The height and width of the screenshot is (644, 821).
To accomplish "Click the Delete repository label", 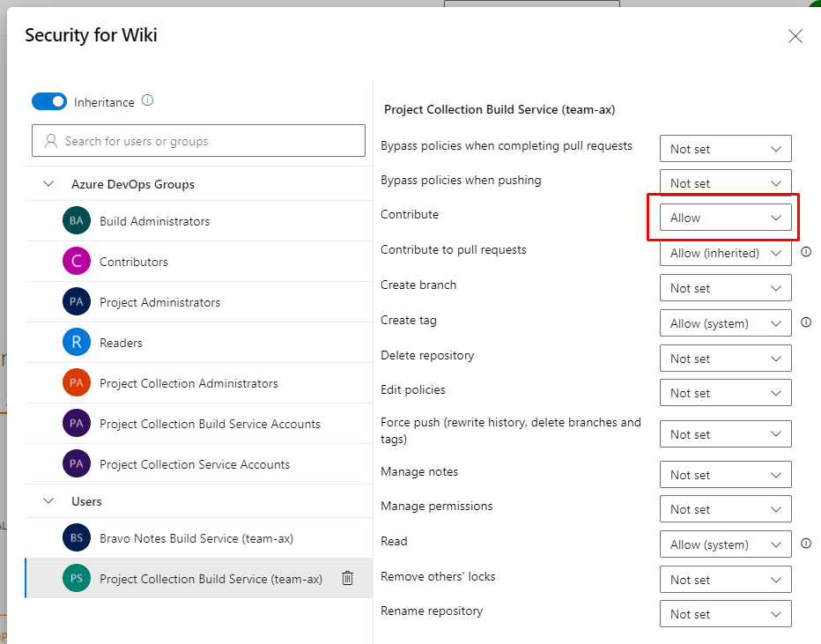I will [x=427, y=356].
